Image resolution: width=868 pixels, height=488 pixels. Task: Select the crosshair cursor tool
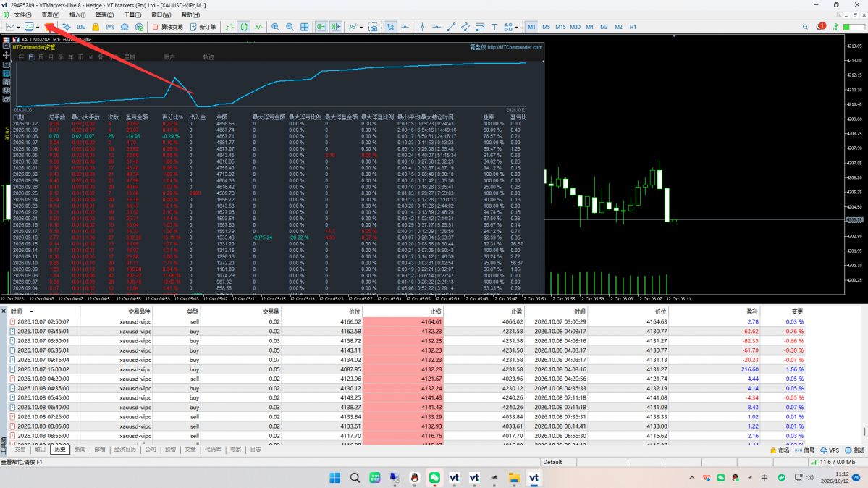[405, 27]
